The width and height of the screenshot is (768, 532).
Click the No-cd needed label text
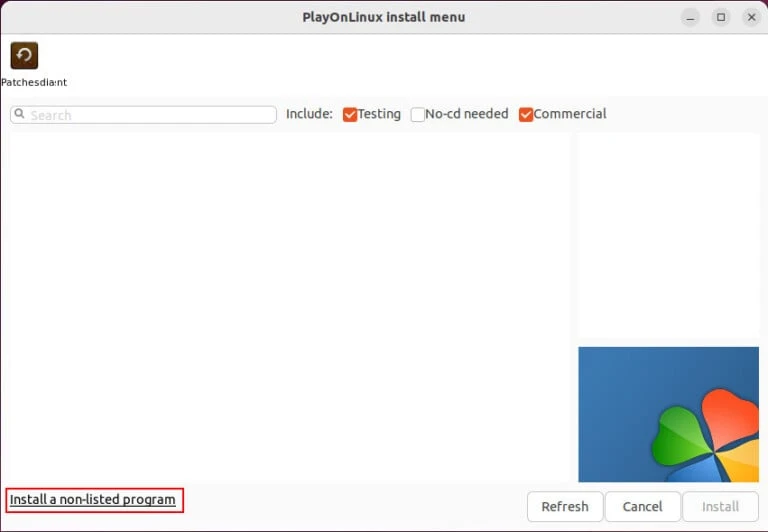tap(466, 114)
